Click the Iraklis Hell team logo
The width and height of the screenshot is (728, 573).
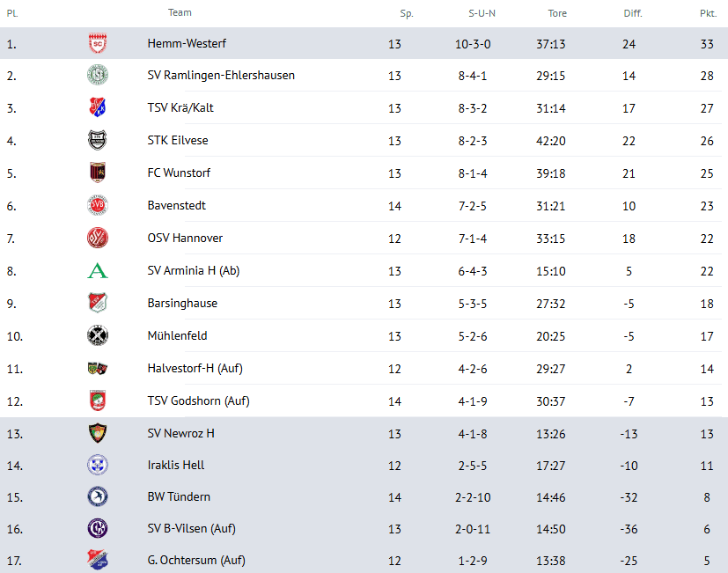(x=98, y=465)
